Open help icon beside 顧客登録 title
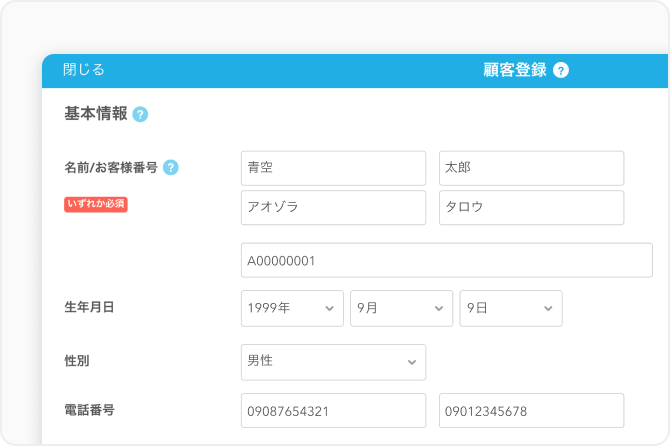Image resolution: width=670 pixels, height=446 pixels. click(x=561, y=70)
